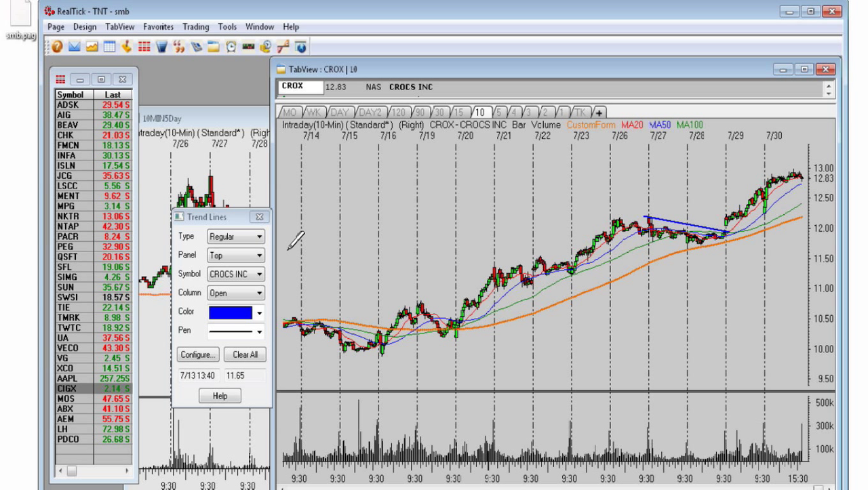
Task: Click the gold coins toolbar icon
Action: (266, 47)
